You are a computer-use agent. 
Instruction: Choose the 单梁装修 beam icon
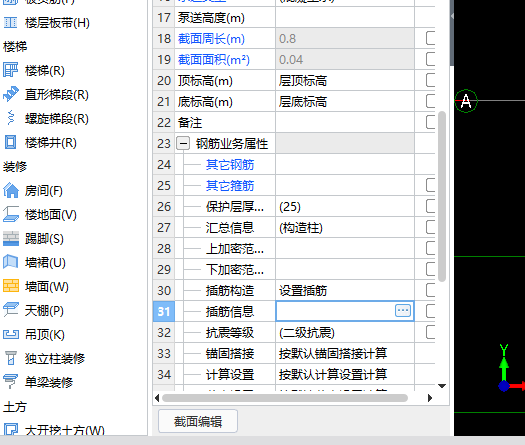coord(10,382)
